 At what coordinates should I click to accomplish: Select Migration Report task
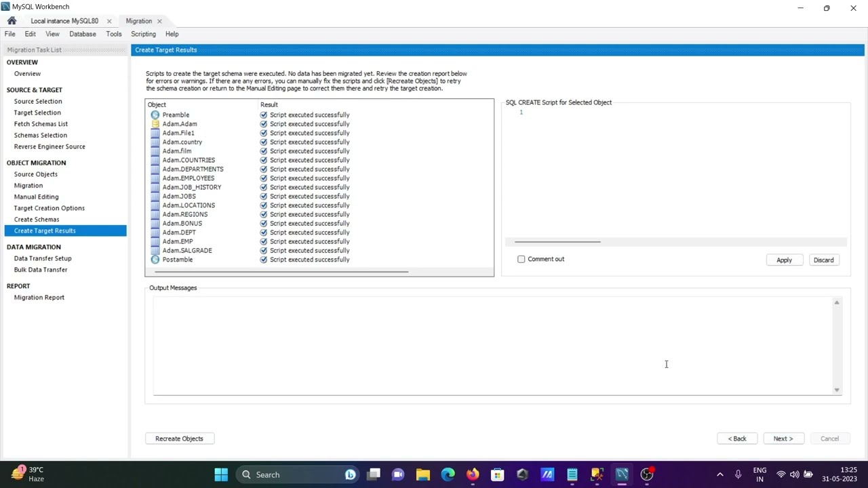pos(39,298)
